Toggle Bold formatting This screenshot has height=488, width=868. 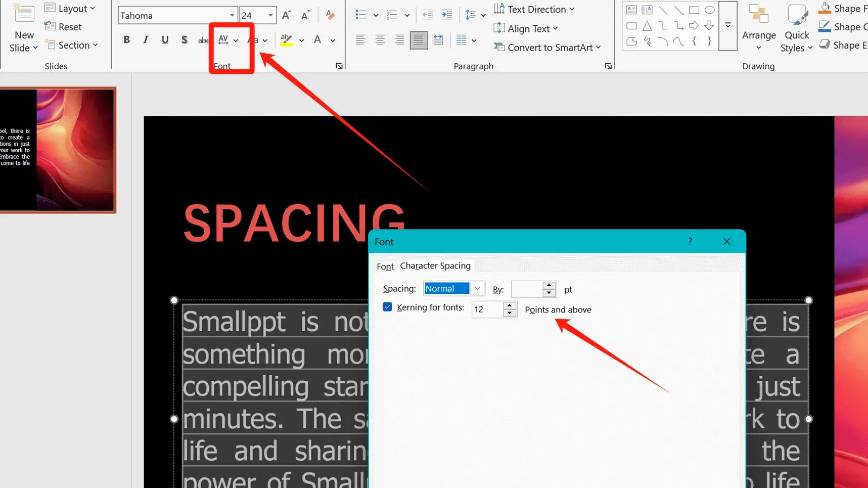pyautogui.click(x=126, y=40)
